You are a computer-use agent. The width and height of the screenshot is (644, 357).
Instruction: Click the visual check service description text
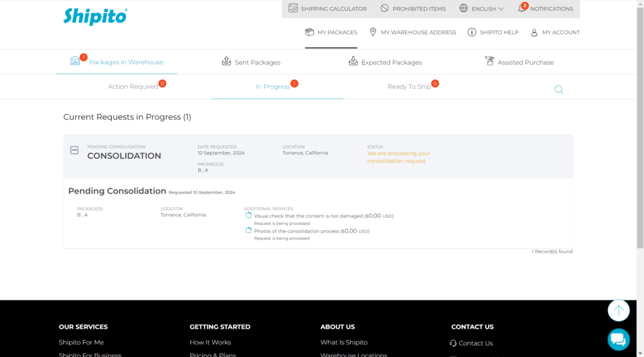tap(324, 216)
